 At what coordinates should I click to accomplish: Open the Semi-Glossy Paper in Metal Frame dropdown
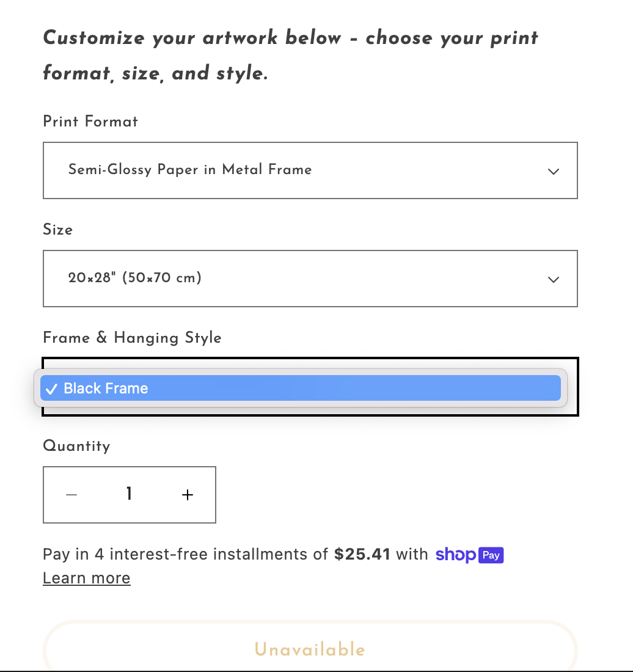click(310, 170)
